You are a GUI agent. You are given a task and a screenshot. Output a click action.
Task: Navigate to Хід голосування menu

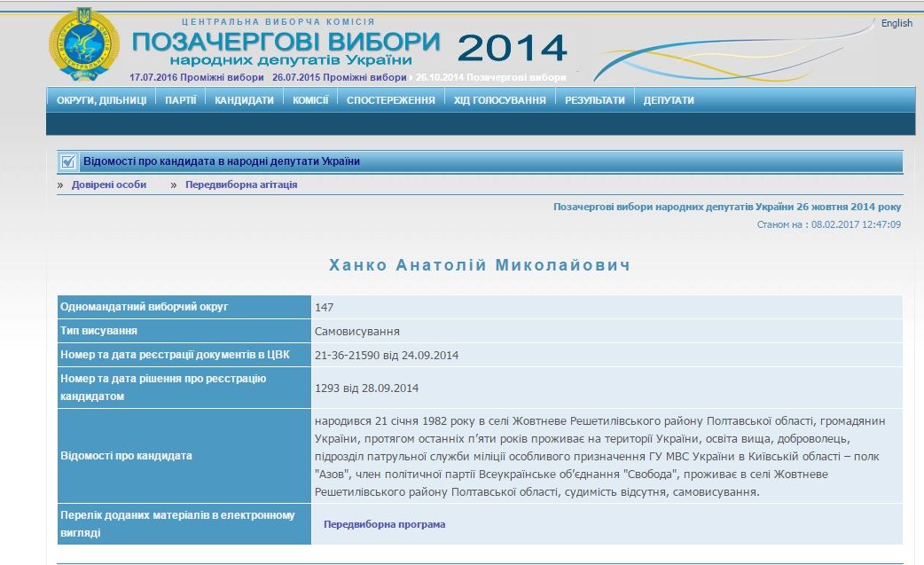pyautogui.click(x=500, y=100)
